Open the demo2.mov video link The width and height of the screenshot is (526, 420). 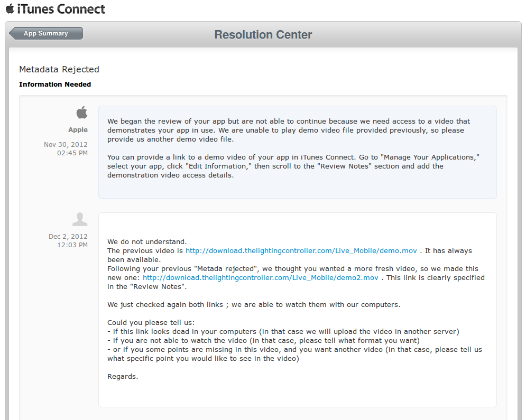pyautogui.click(x=260, y=277)
